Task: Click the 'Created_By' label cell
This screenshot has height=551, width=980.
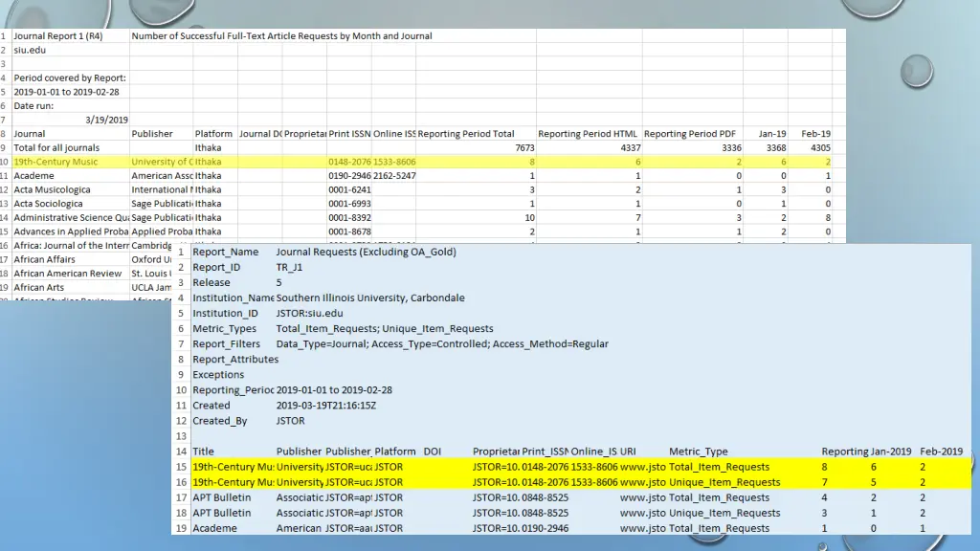Action: pos(220,421)
